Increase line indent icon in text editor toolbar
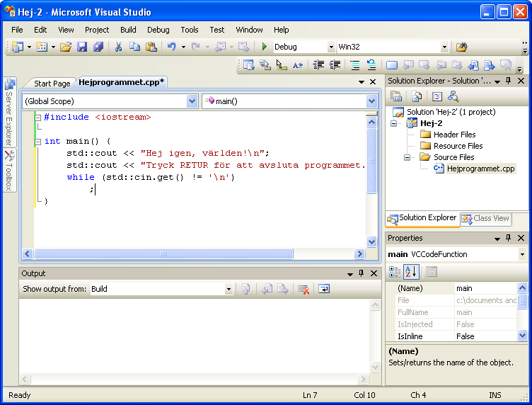This screenshot has width=532, height=405. tap(335, 65)
